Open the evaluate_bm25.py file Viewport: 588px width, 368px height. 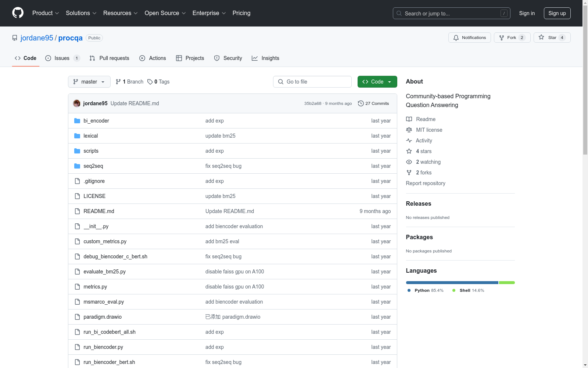coord(104,272)
